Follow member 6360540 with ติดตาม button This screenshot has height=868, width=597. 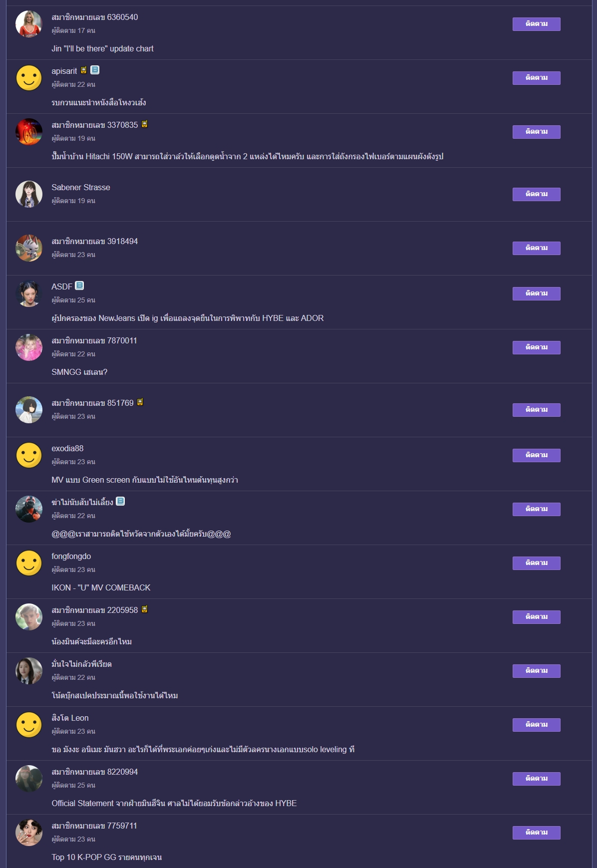tap(536, 24)
